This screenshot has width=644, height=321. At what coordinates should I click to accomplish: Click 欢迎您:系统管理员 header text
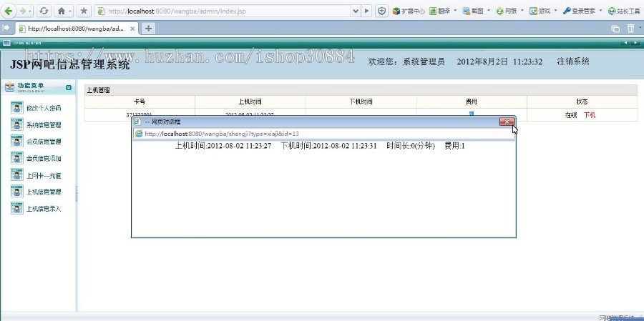[x=406, y=62]
